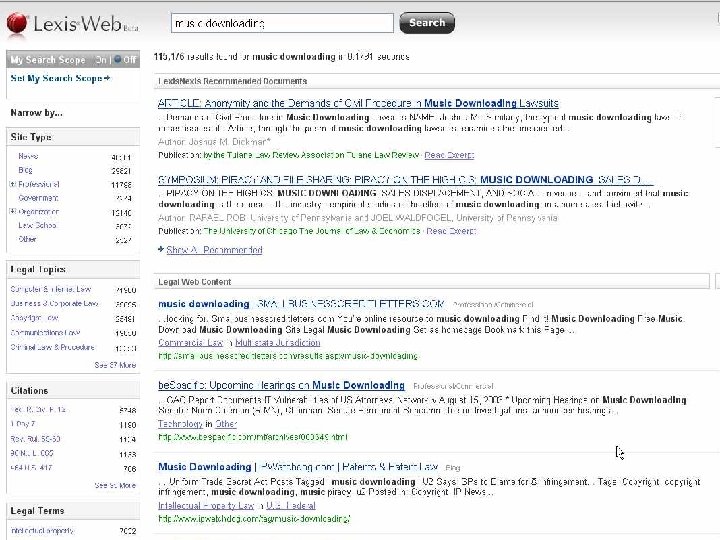
Task: Click the Show All Recommended plus icon
Action: [x=161, y=249]
